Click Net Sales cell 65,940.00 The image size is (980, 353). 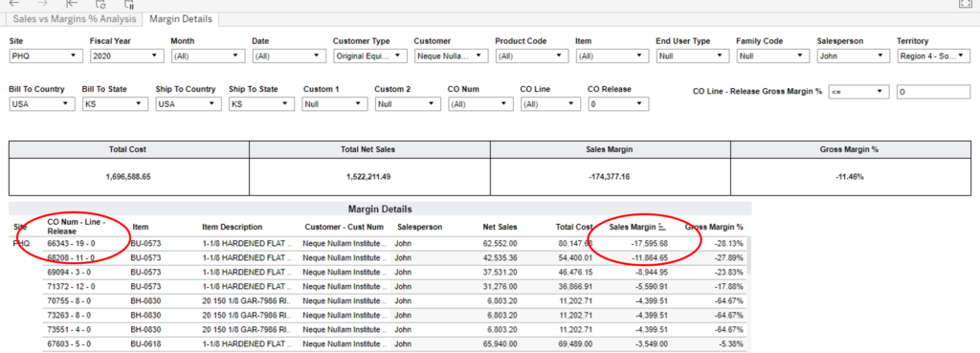click(500, 343)
